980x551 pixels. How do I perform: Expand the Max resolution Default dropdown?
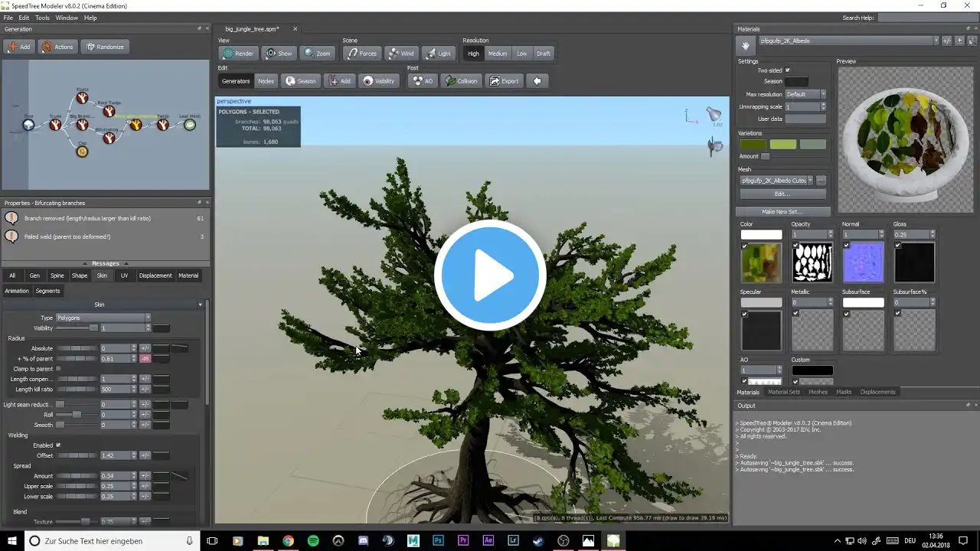coord(805,94)
